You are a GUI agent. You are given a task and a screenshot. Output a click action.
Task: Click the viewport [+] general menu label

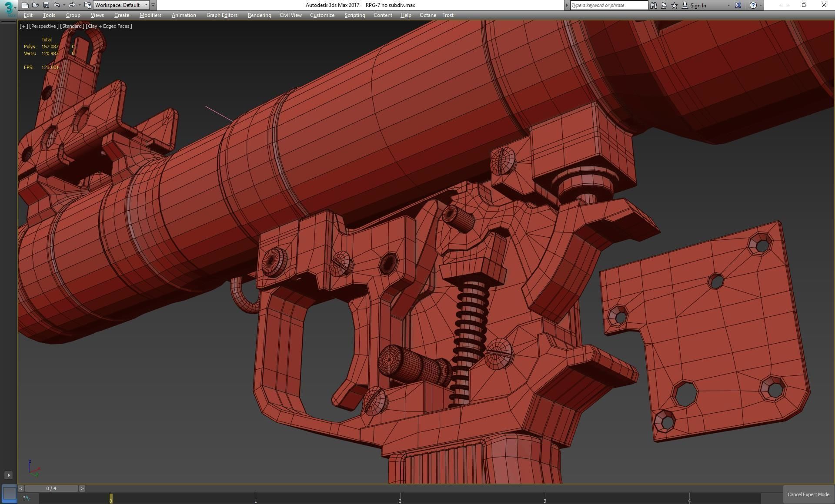[23, 26]
